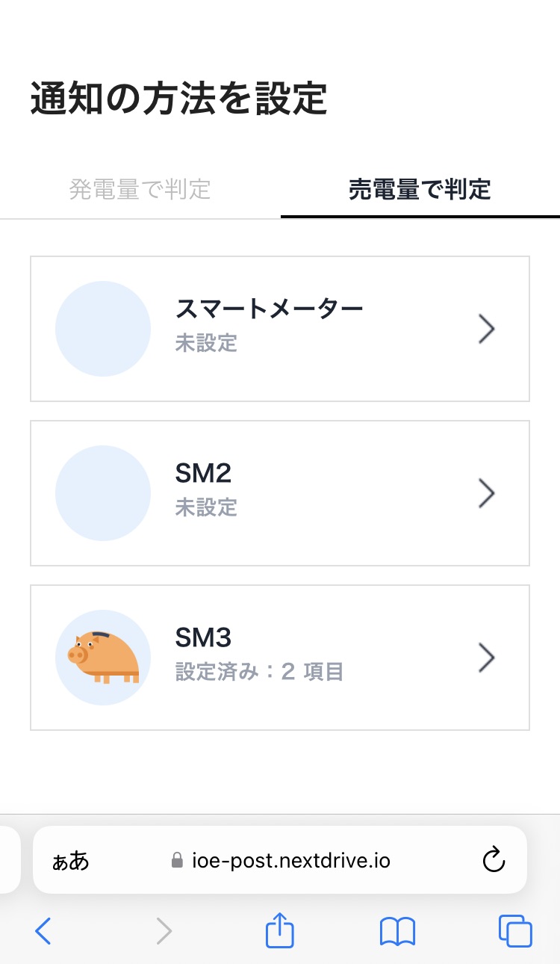Show all open Safari tabs
This screenshot has width=560, height=964.
click(x=514, y=931)
